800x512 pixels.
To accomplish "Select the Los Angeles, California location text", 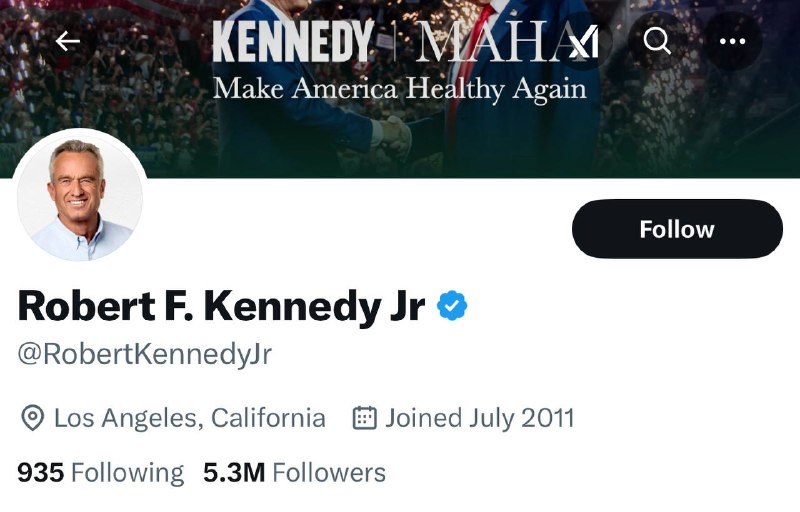I will [189, 418].
